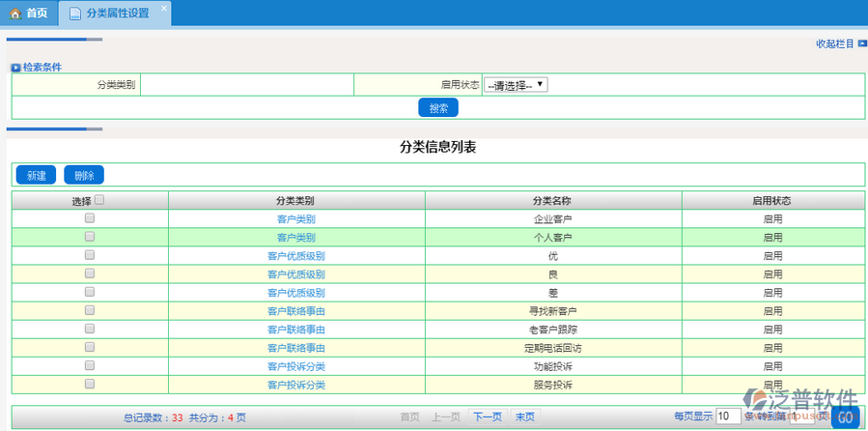The height and width of the screenshot is (431, 868).
Task: Click the document icon on 分类属性设置 tab
Action: pos(75,14)
